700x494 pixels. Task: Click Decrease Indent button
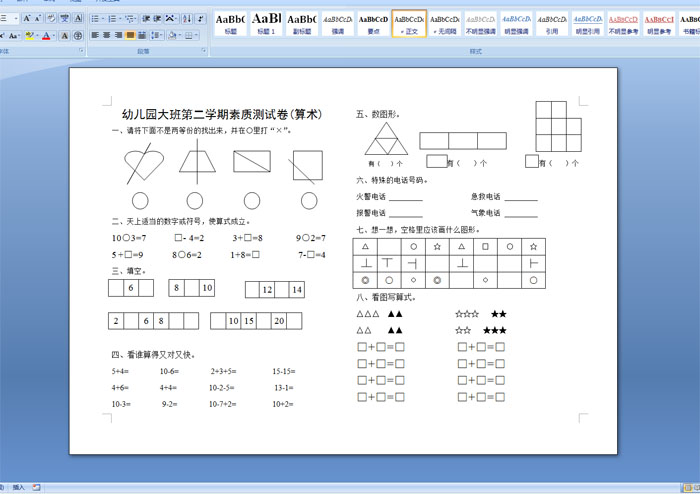point(146,18)
